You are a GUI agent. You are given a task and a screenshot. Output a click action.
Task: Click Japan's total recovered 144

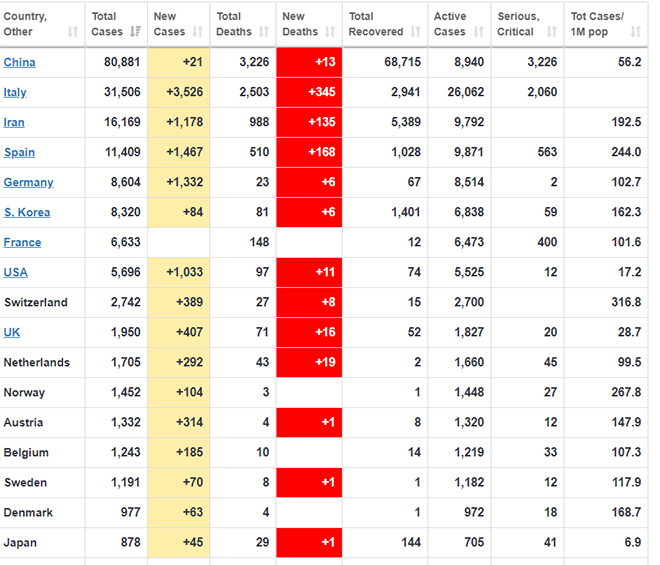coord(411,542)
